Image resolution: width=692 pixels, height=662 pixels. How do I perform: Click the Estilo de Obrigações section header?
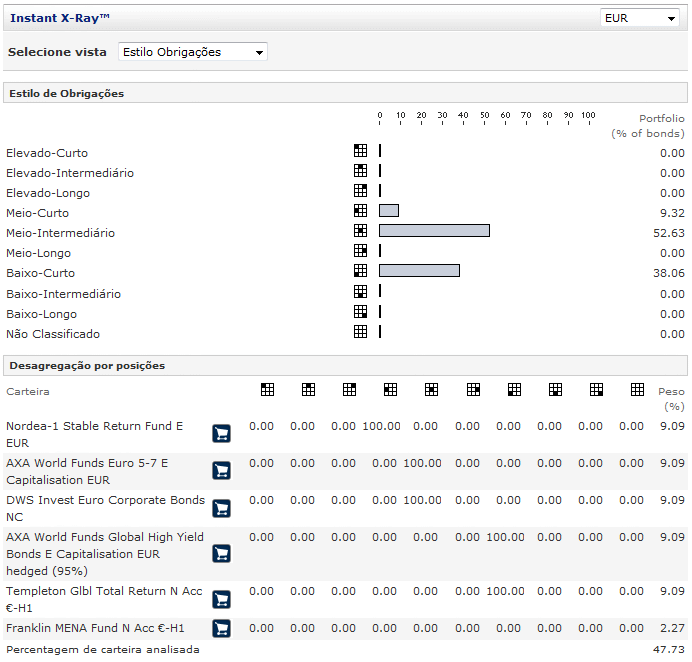(x=345, y=93)
